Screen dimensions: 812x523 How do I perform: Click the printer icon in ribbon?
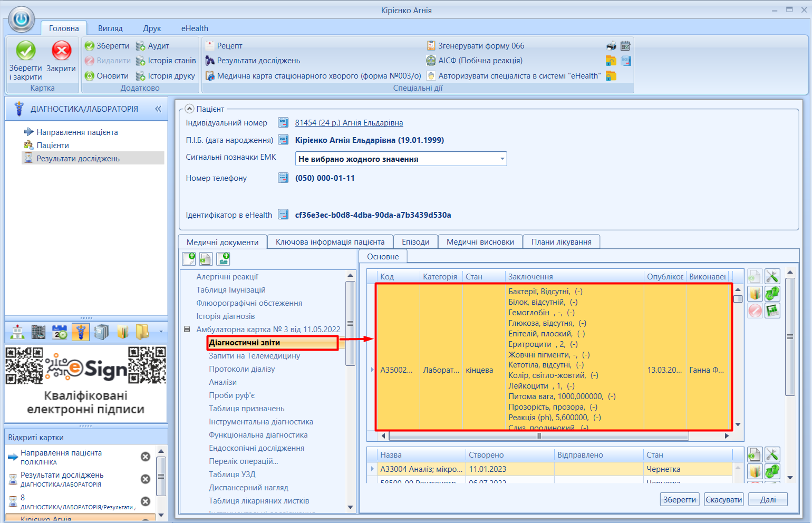(611, 46)
